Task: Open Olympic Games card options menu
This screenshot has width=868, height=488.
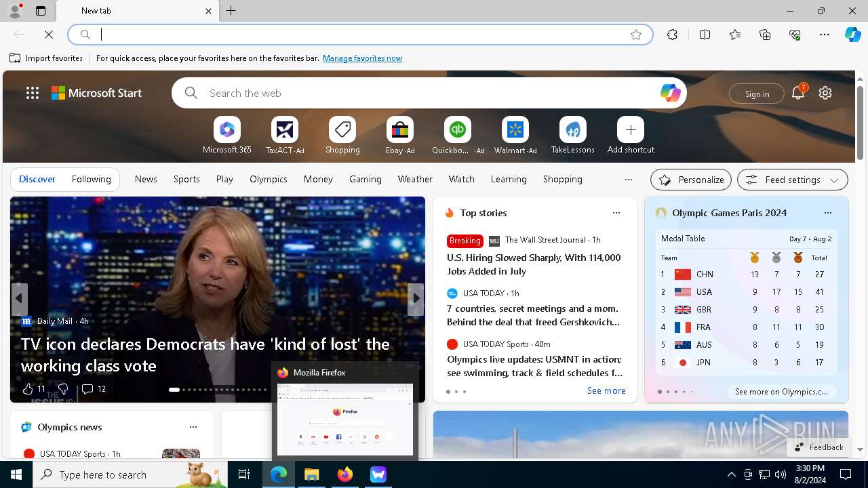Action: point(827,213)
